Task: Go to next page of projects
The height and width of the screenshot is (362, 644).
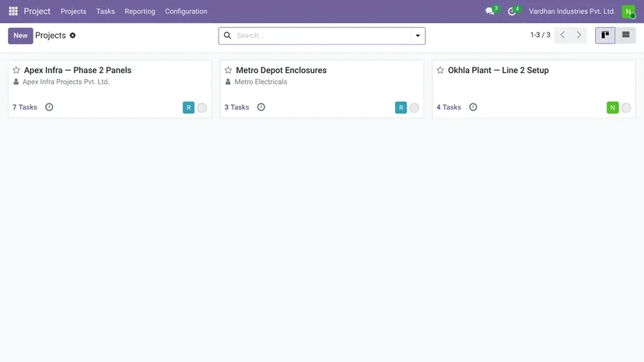Action: pos(579,35)
